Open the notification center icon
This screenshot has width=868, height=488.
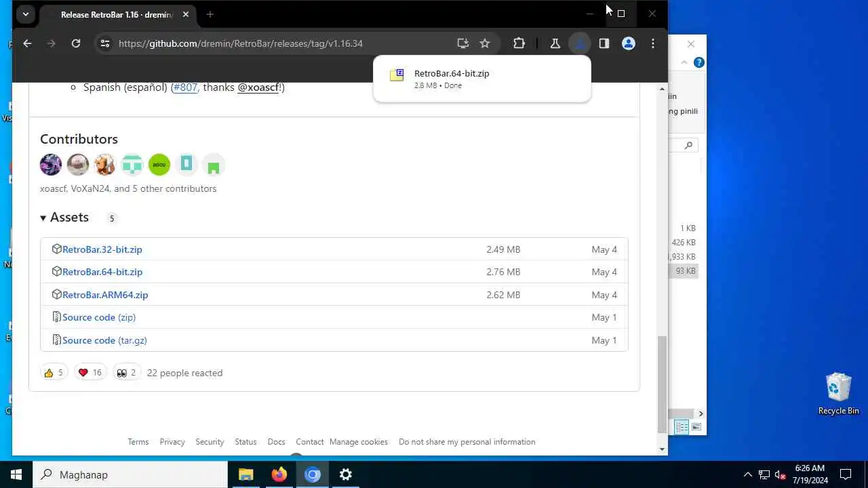(x=846, y=474)
